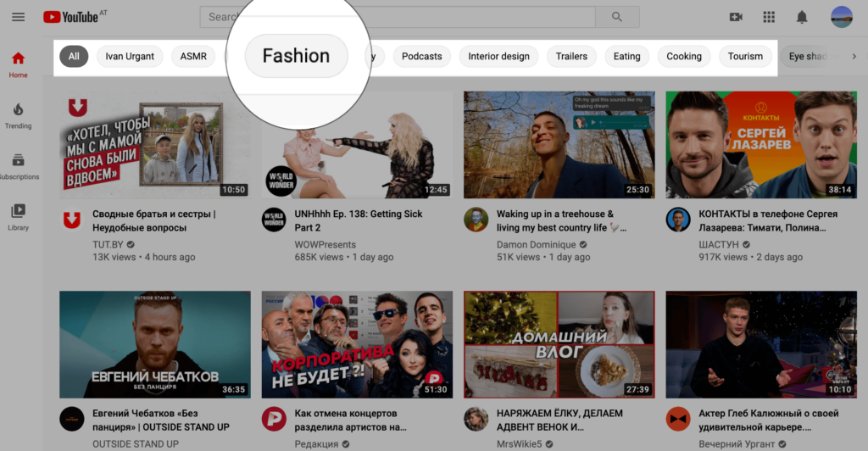Open MrsWikie5 channel avatar
868x451 pixels.
476,420
